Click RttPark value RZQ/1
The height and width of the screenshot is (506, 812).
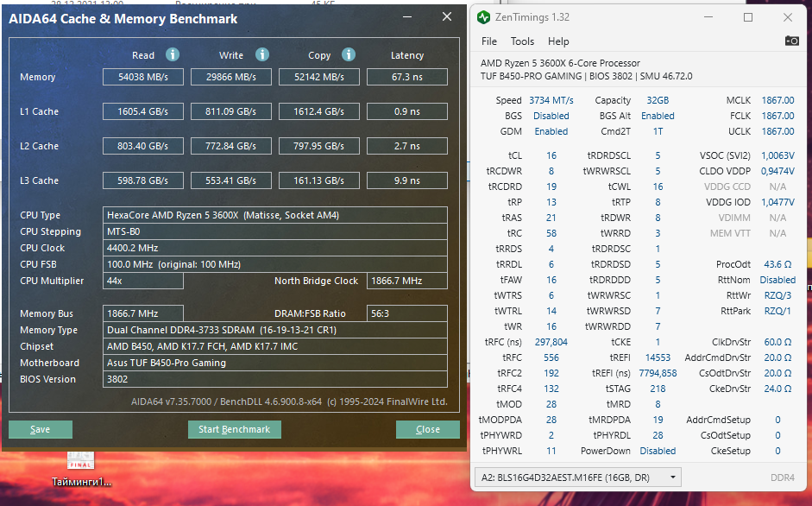(x=777, y=311)
